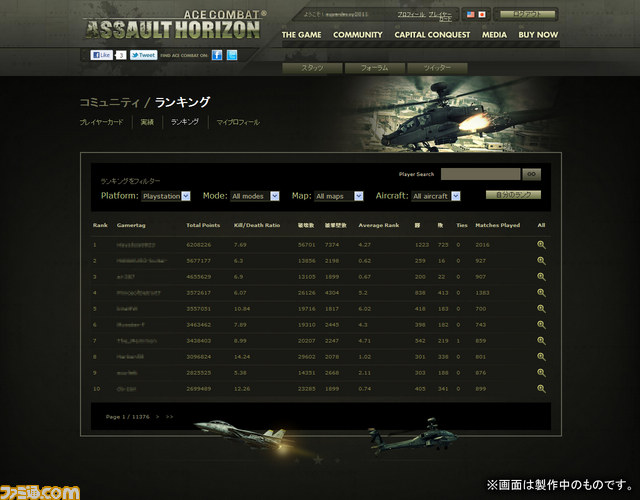Click the Page 1 / 11376 text

[127, 417]
